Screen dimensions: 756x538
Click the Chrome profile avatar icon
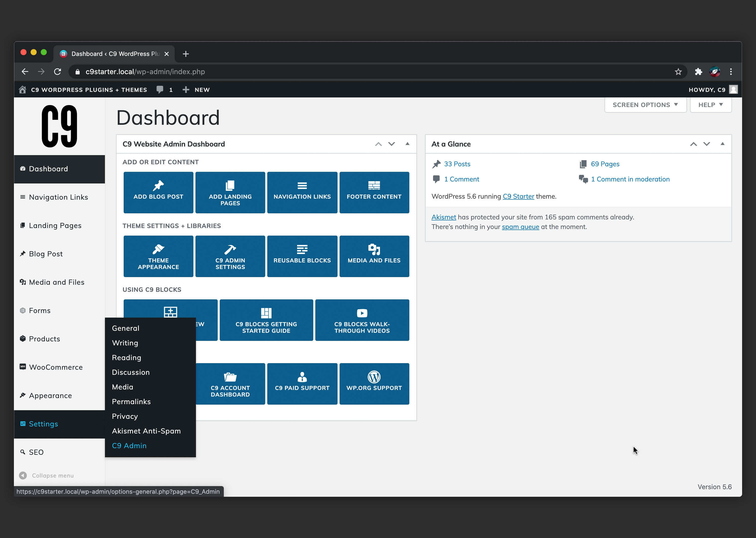(715, 72)
